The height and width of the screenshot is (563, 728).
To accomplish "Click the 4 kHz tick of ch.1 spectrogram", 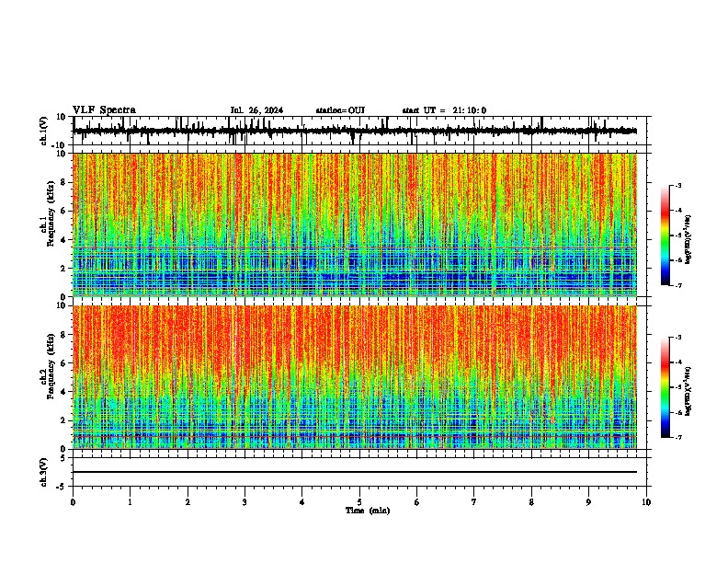I will (64, 240).
